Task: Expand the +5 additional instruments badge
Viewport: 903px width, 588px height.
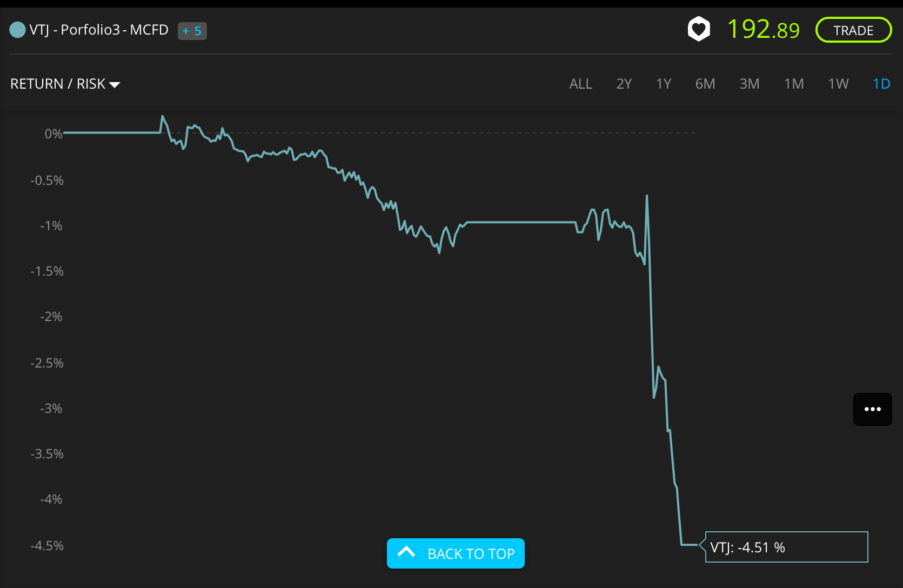Action: click(x=192, y=31)
